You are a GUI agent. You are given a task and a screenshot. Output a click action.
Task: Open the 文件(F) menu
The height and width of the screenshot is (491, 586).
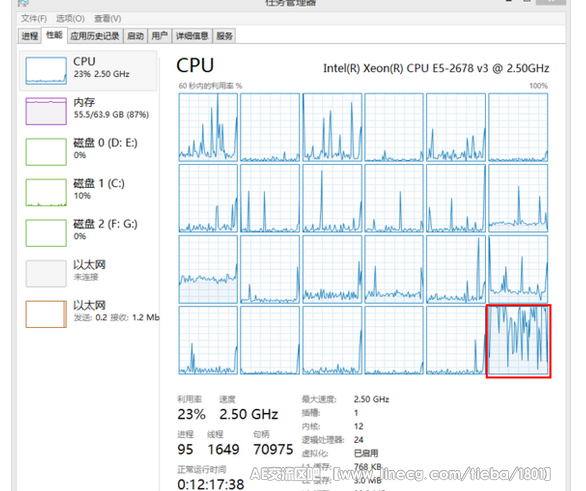(34, 19)
